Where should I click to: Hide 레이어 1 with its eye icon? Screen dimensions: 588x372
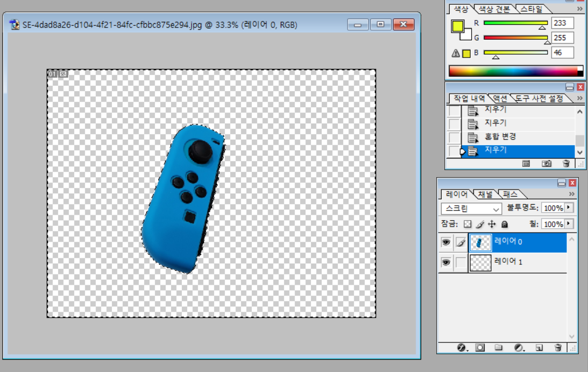tap(446, 262)
